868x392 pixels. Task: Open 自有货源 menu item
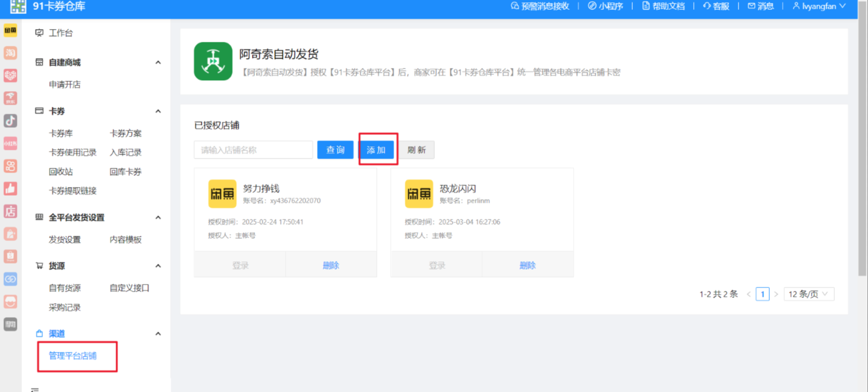64,288
